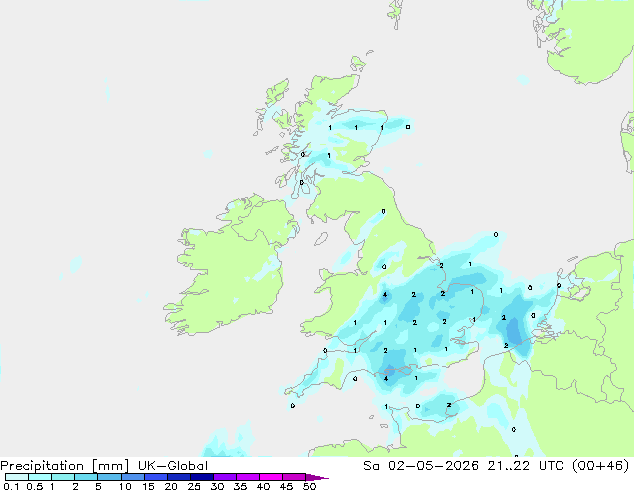Select the 0.1–0.5 mm legend swatch
The width and height of the screenshot is (634, 490).
tap(17, 477)
